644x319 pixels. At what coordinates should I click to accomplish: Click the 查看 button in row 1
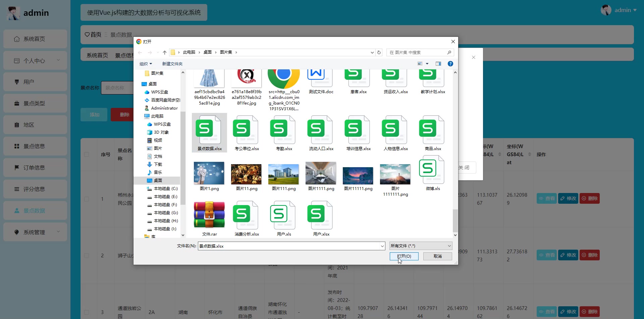[547, 198]
